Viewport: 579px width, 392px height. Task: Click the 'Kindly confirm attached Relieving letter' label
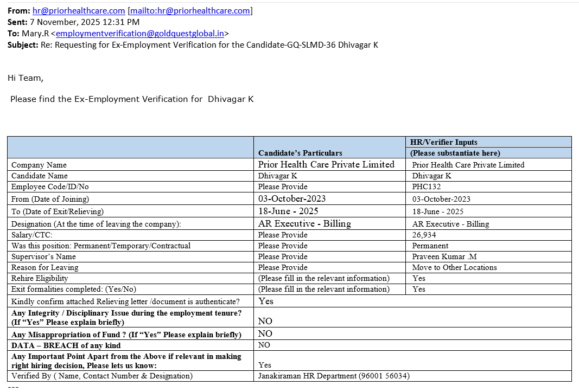pyautogui.click(x=125, y=301)
